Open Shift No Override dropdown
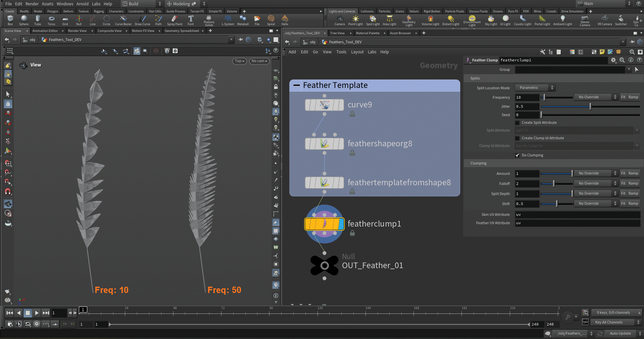 pos(596,203)
